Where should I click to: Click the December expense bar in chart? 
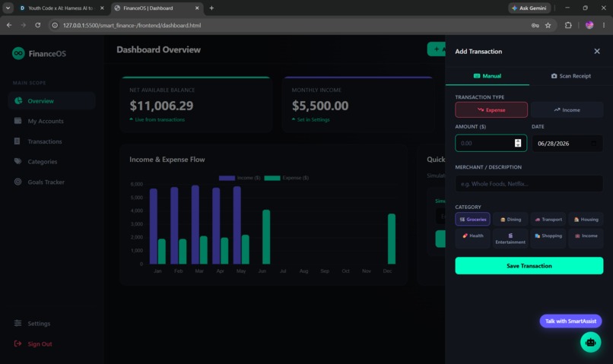(392, 239)
